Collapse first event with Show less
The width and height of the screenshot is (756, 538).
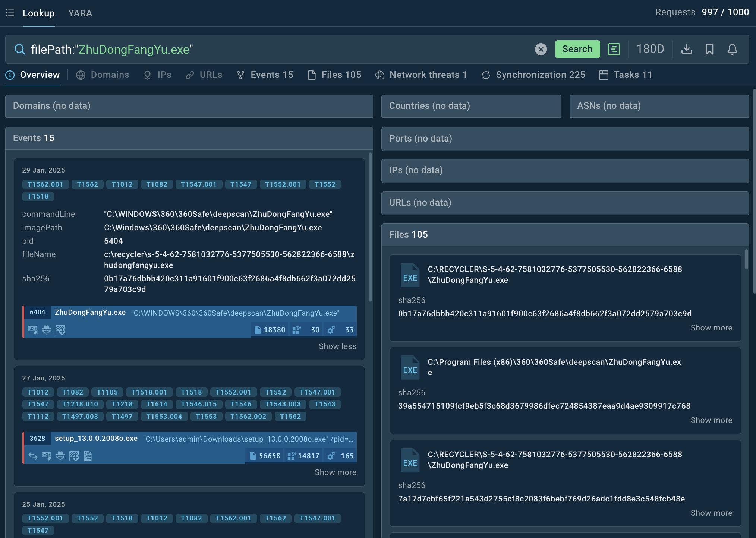click(x=337, y=346)
